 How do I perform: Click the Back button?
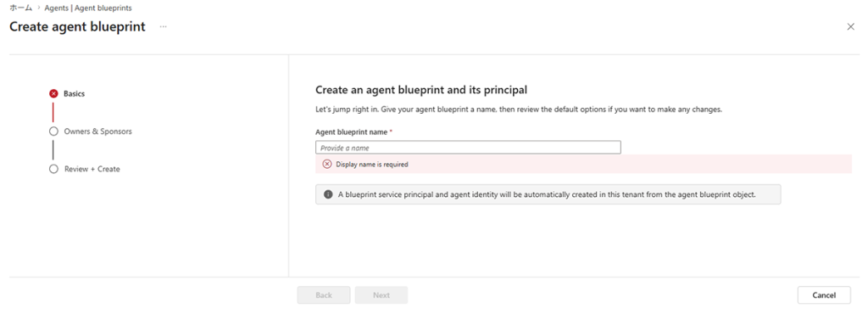pos(324,295)
